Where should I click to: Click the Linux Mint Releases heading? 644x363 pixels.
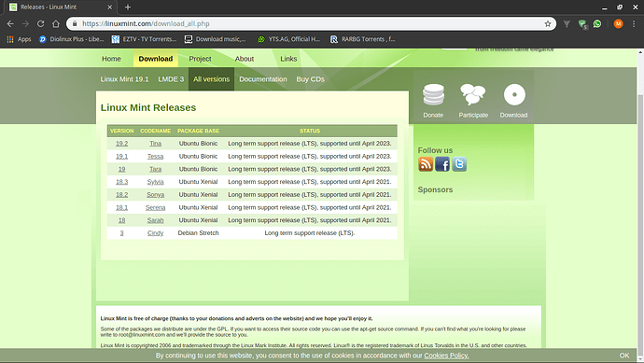pyautogui.click(x=148, y=107)
